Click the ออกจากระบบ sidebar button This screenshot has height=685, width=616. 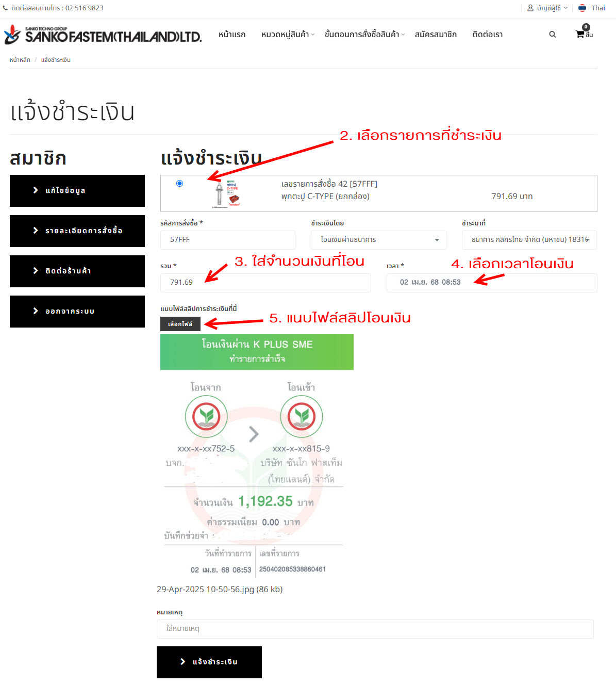pyautogui.click(x=77, y=312)
